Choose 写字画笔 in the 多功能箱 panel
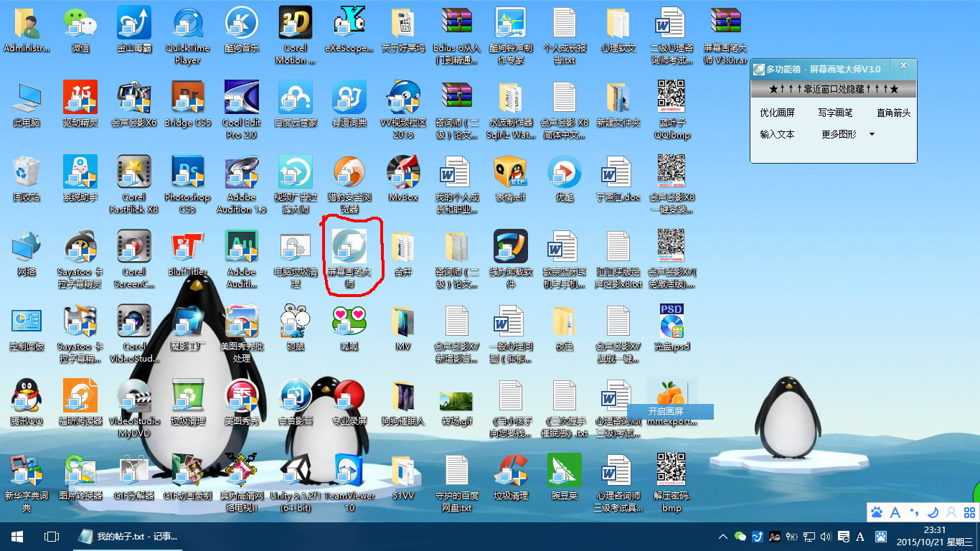 click(835, 113)
